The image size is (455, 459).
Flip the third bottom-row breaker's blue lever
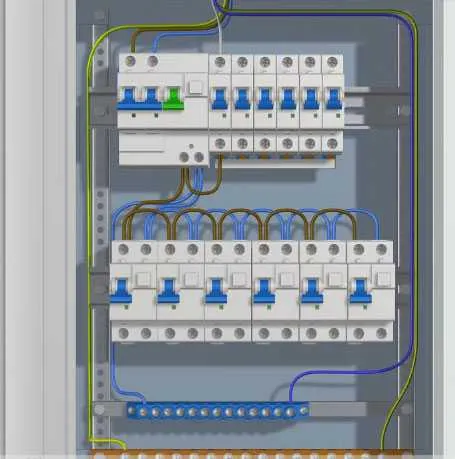coord(217,291)
